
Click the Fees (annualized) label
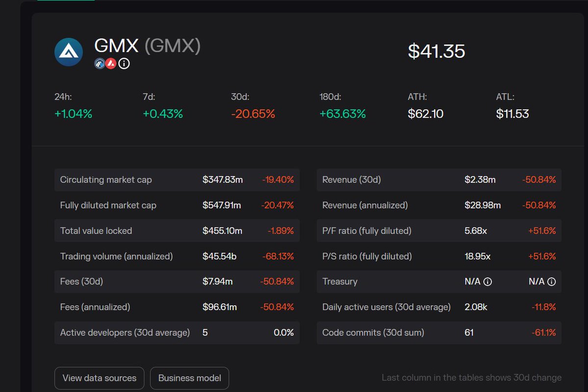(x=95, y=307)
